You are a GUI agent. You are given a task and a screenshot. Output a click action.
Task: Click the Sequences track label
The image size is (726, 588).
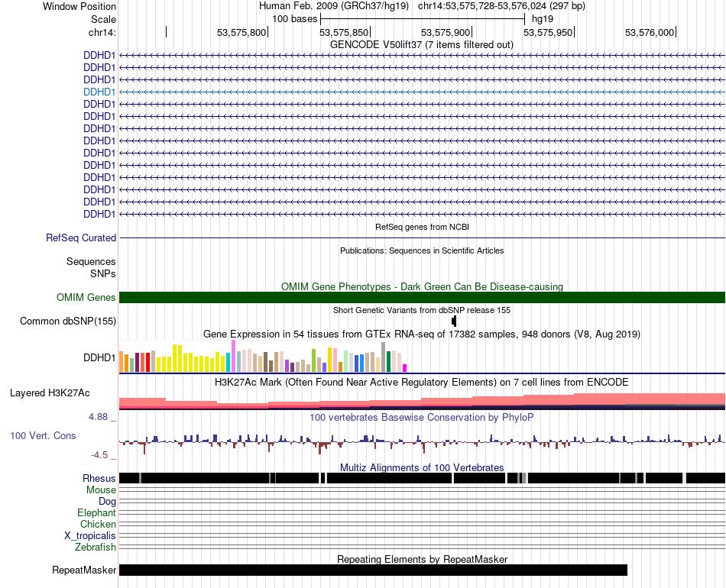tap(91, 261)
